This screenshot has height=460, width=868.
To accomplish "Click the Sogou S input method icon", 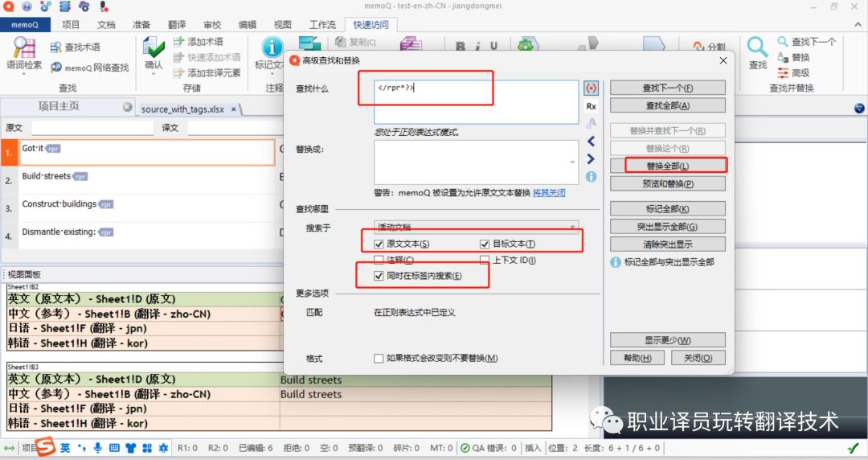I will tap(45, 446).
